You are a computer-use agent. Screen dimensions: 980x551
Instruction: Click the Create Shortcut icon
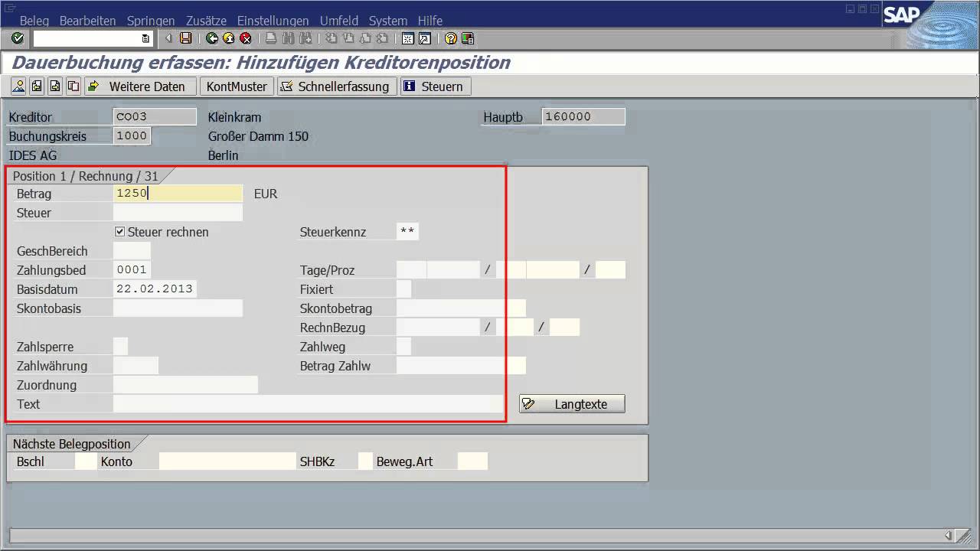pos(425,38)
